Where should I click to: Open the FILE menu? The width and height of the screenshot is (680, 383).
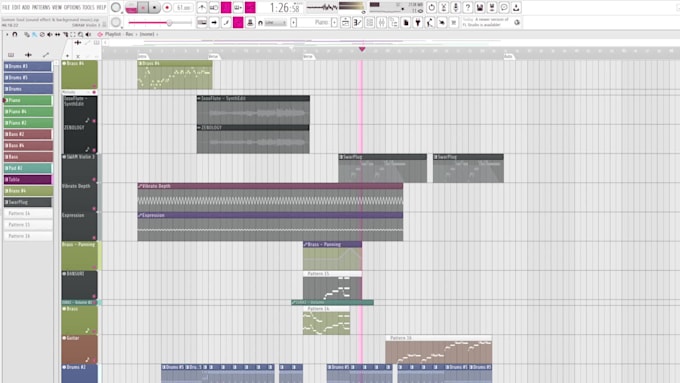point(6,7)
